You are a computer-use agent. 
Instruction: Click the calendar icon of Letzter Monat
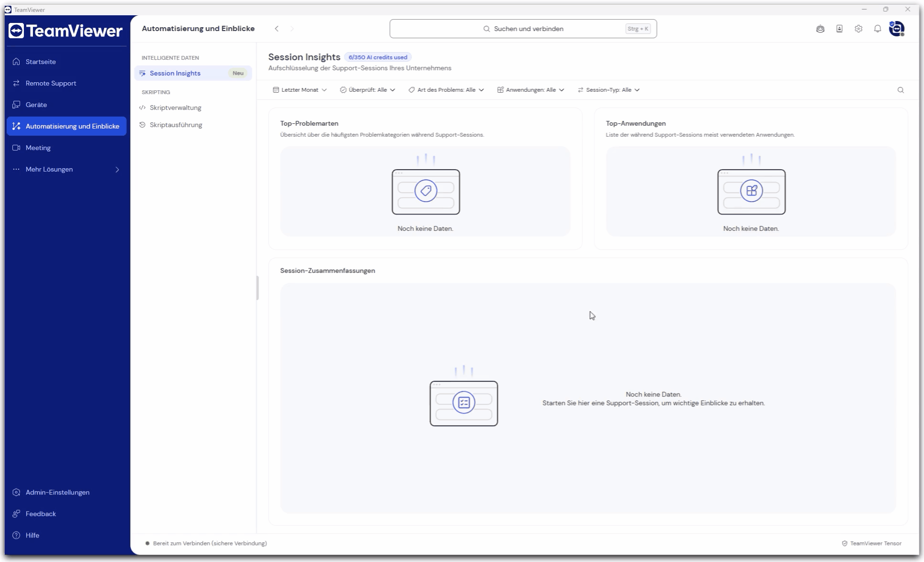[276, 90]
